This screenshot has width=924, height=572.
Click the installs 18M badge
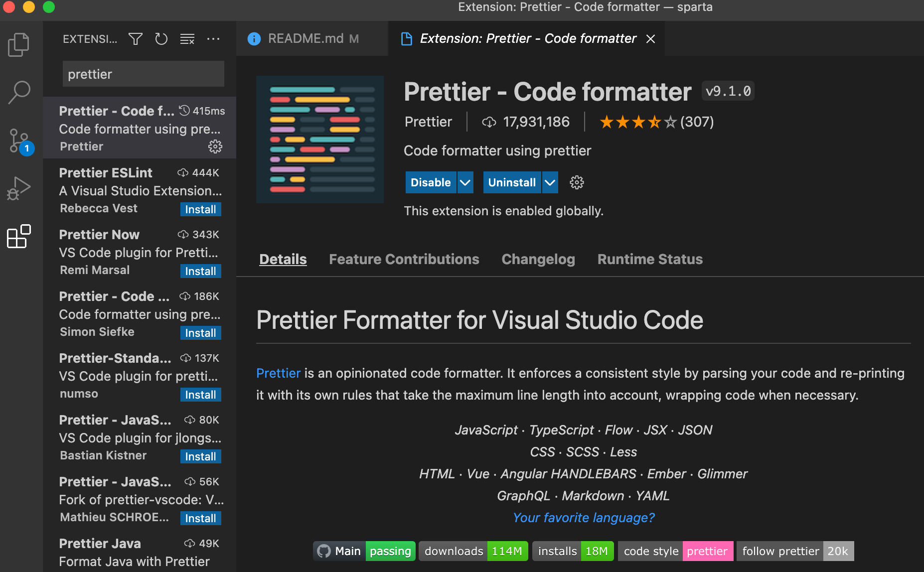(x=573, y=551)
